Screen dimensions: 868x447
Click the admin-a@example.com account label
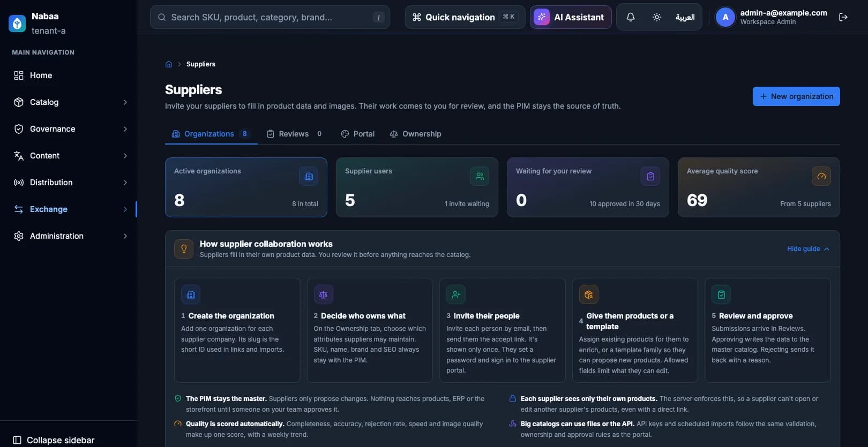click(x=783, y=13)
